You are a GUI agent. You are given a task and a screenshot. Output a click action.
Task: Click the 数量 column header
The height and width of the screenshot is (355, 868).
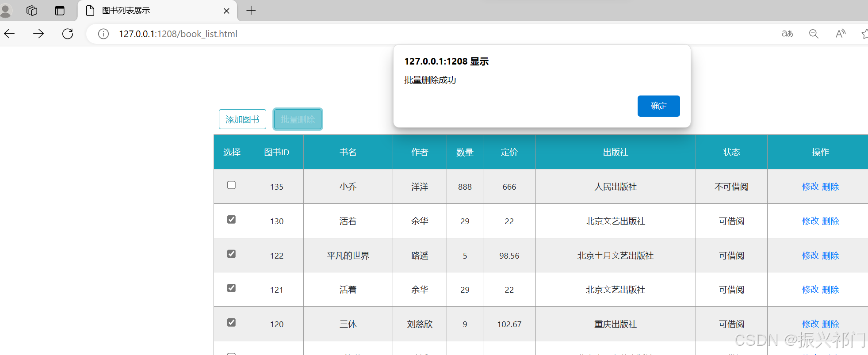(x=465, y=152)
